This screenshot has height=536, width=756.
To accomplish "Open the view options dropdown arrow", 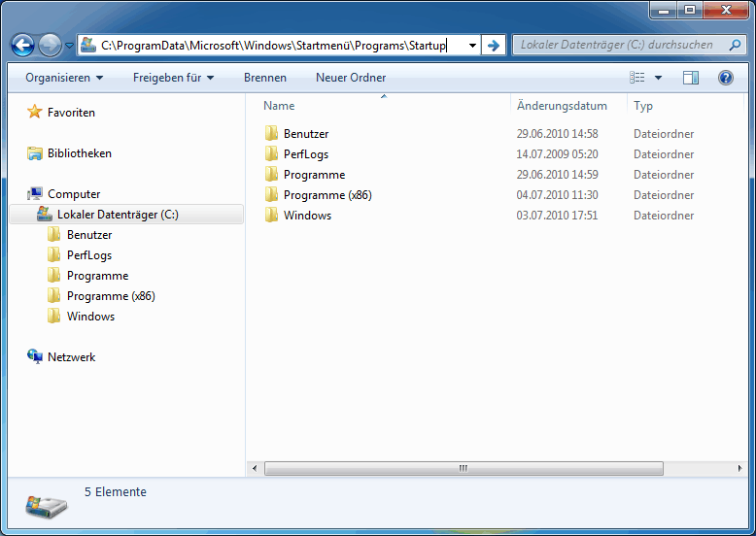I will 658,78.
